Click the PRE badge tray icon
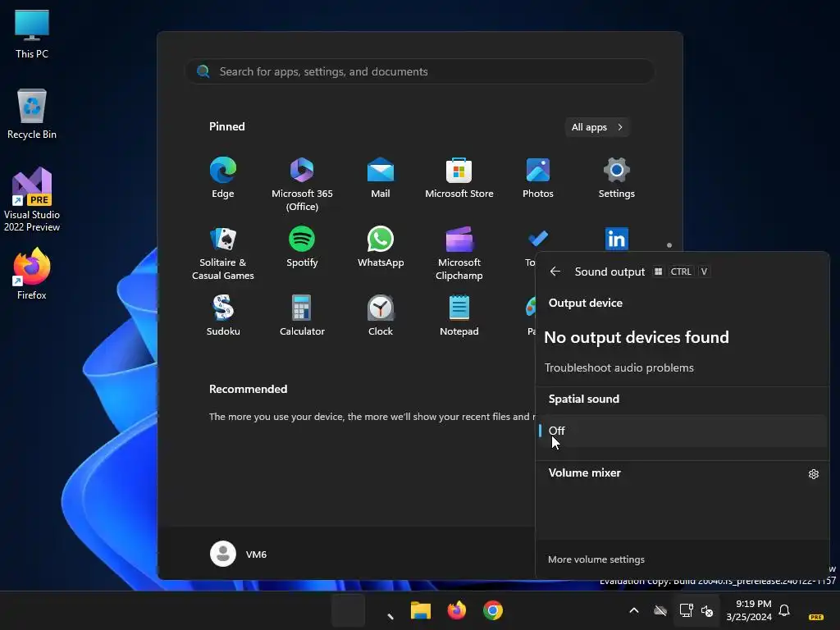This screenshot has height=630, width=840. 816,617
